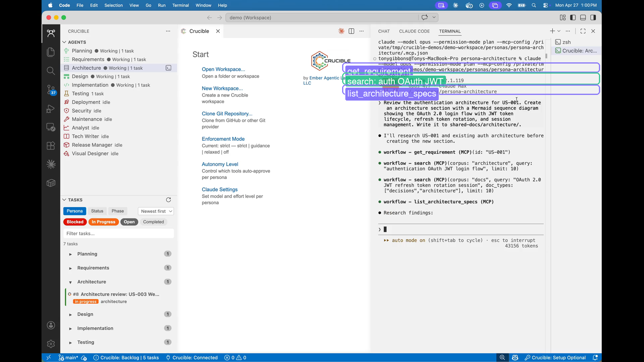The width and height of the screenshot is (644, 362).
Task: Open the Newest first sort dropdown
Action: [155, 211]
